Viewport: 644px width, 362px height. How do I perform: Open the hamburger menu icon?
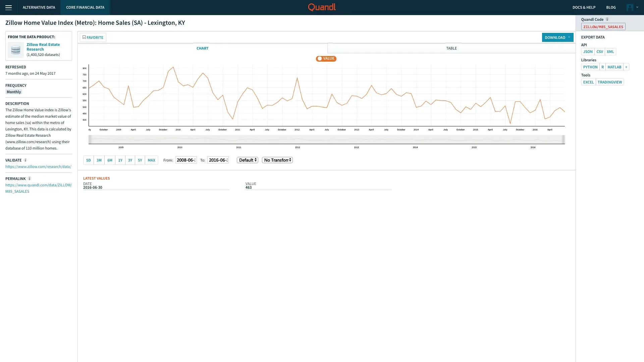pyautogui.click(x=8, y=7)
